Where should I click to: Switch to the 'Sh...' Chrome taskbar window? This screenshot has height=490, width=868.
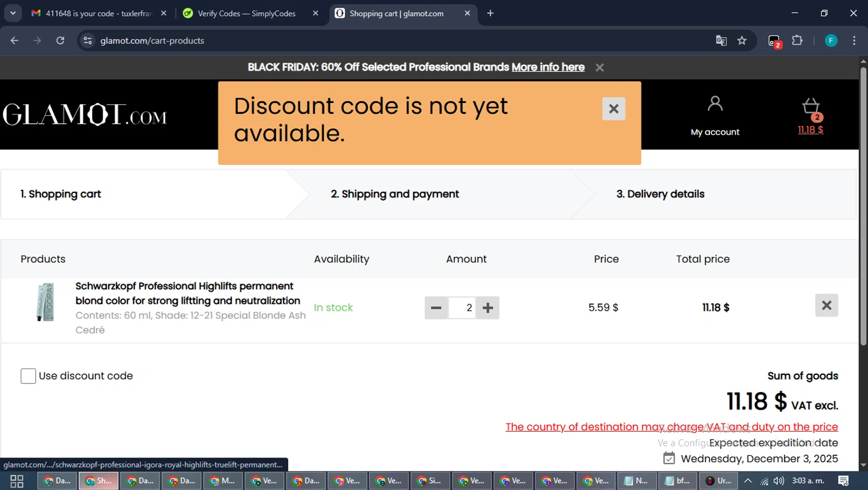(98, 481)
